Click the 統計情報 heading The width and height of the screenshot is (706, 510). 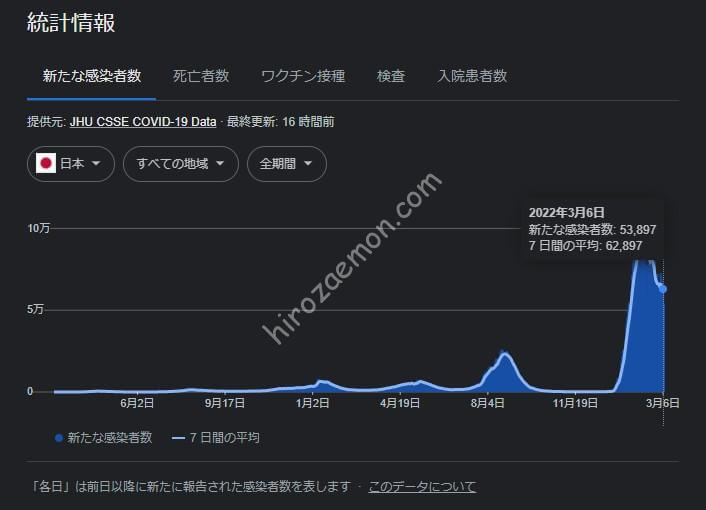(71, 23)
